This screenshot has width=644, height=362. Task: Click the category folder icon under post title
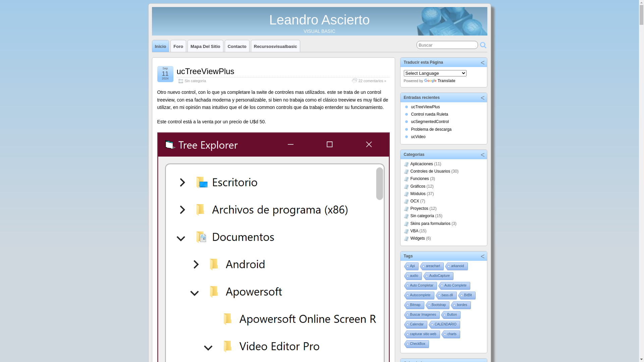coord(181,81)
